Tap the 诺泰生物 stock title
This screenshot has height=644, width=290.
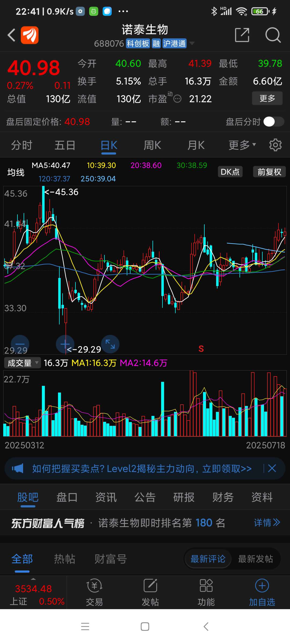point(145,30)
